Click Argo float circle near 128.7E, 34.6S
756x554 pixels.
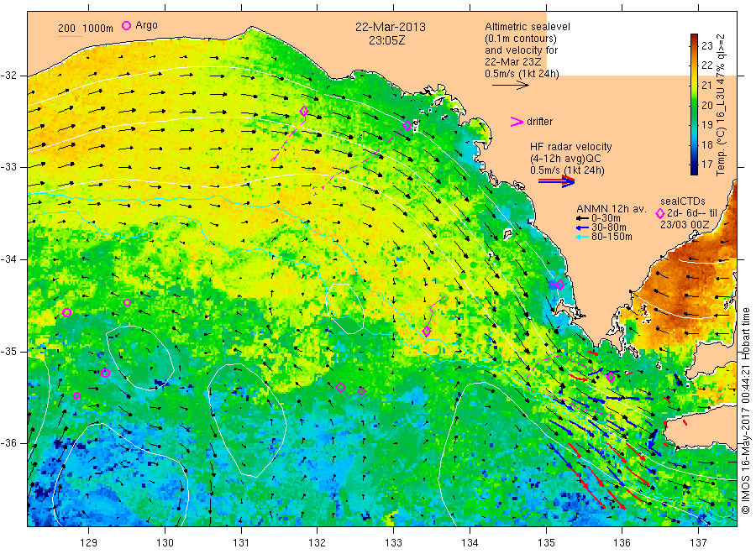tap(67, 312)
